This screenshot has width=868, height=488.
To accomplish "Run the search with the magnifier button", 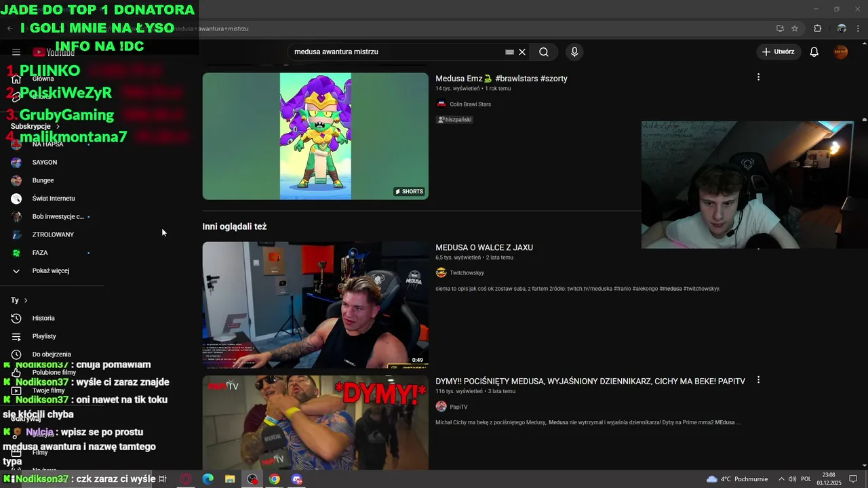I will coord(544,52).
